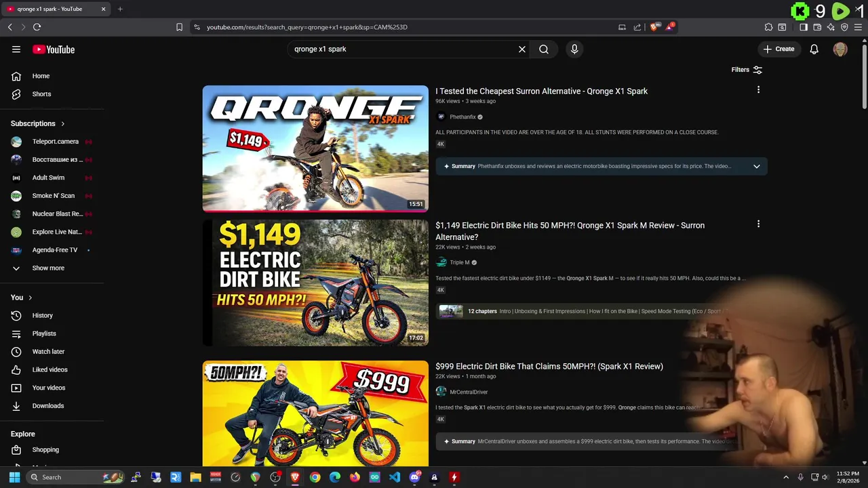Open Visual Studio Code from taskbar
This screenshot has height=488, width=868.
tap(395, 477)
